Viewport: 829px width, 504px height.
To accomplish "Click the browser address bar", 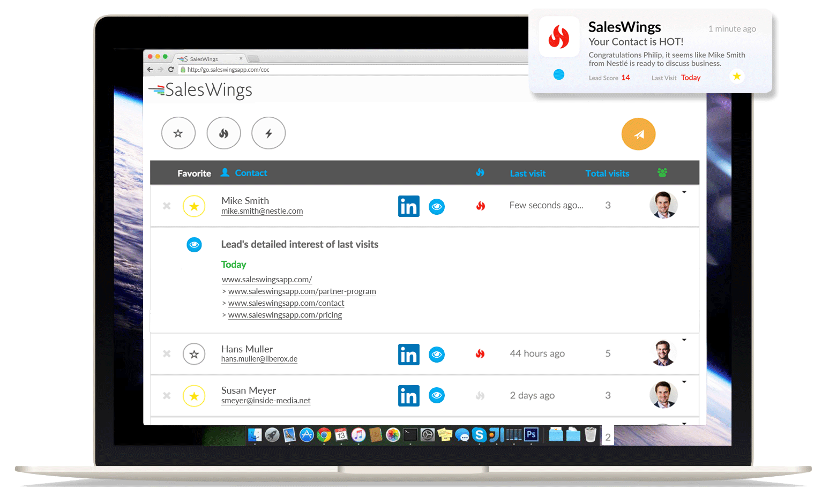I will tap(354, 70).
